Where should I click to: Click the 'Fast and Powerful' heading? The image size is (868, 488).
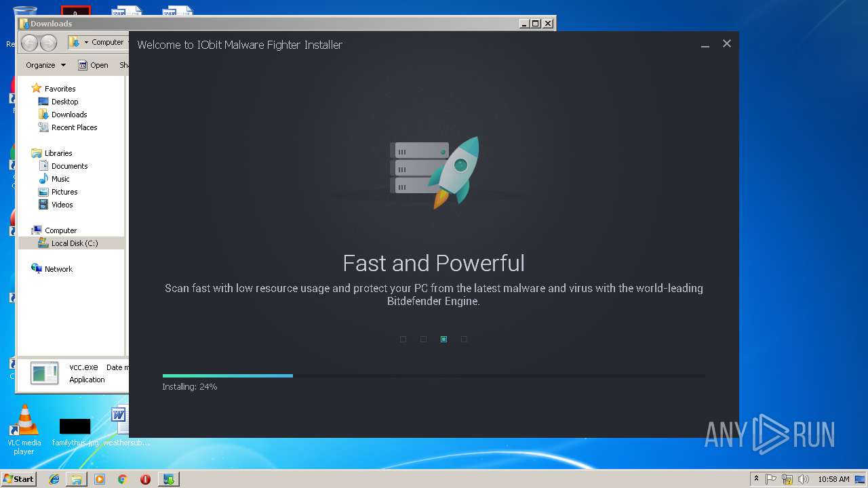tap(434, 263)
